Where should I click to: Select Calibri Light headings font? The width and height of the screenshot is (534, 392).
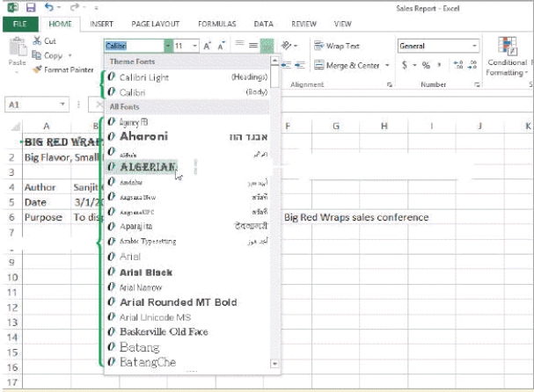tap(187, 77)
